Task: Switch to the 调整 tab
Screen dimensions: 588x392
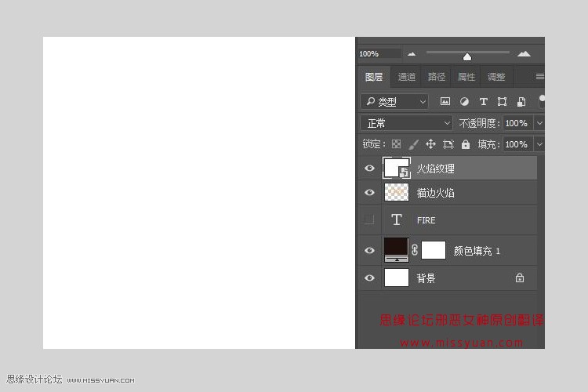Action: (496, 77)
